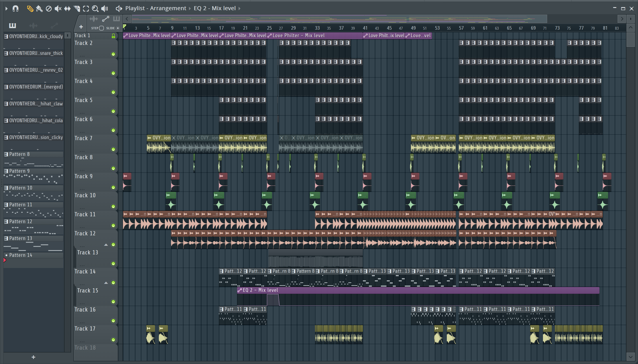Collapse the Track 12 group arrow
The height and width of the screenshot is (364, 638).
[106, 245]
